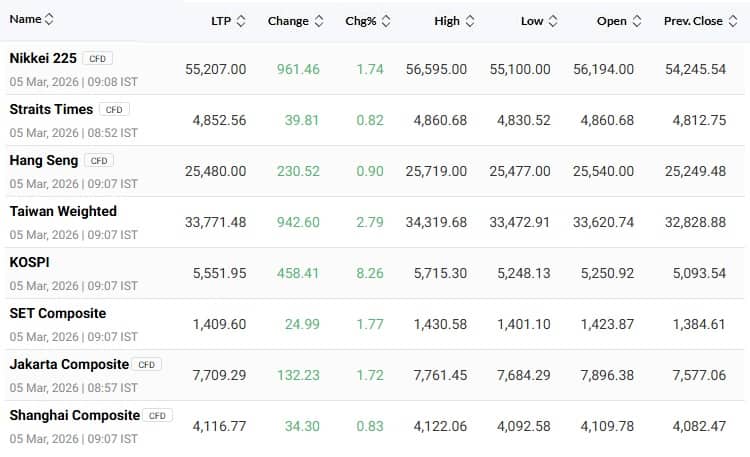Open the Taiwan Weighted index link
This screenshot has width=750, height=457.
tap(63, 212)
